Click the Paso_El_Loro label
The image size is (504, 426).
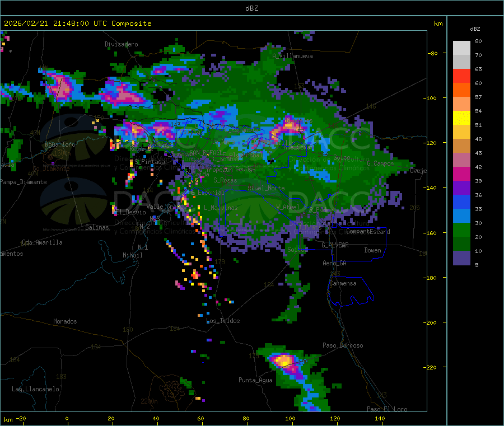point(387,409)
